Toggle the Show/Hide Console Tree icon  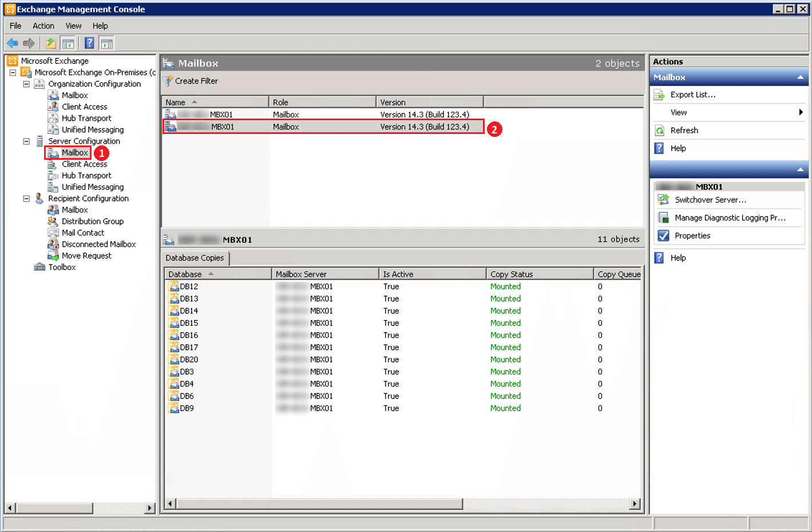[68, 43]
